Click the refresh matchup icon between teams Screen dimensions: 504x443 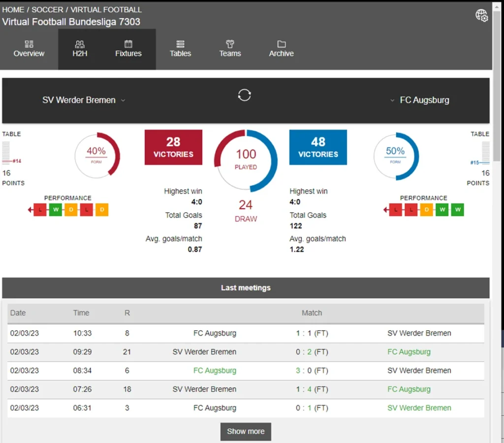(x=245, y=95)
